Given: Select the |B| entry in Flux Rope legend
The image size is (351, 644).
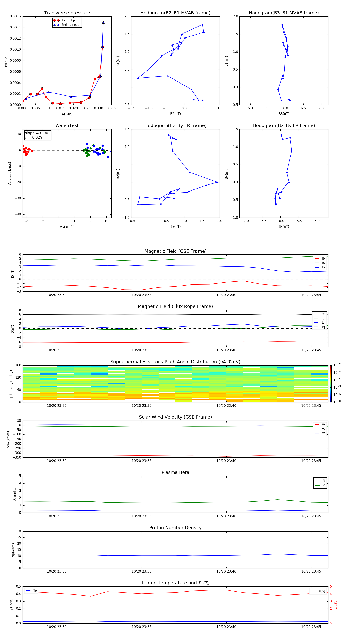Looking at the screenshot, I should click(320, 327).
